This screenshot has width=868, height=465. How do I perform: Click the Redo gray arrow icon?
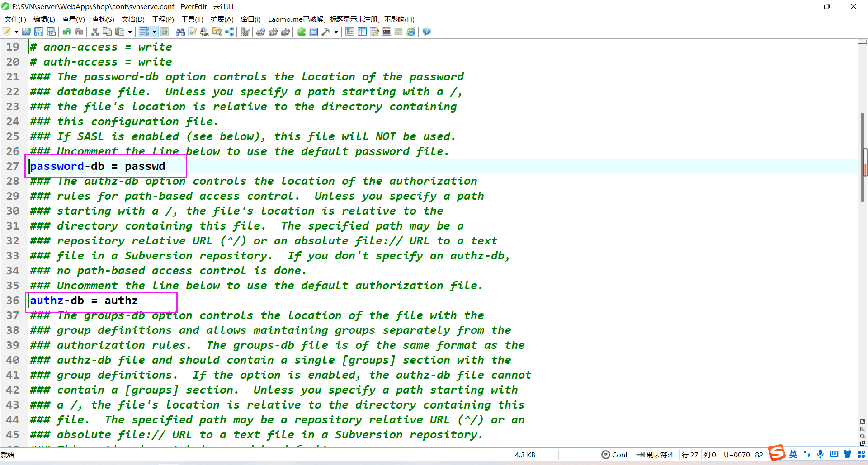(x=79, y=32)
